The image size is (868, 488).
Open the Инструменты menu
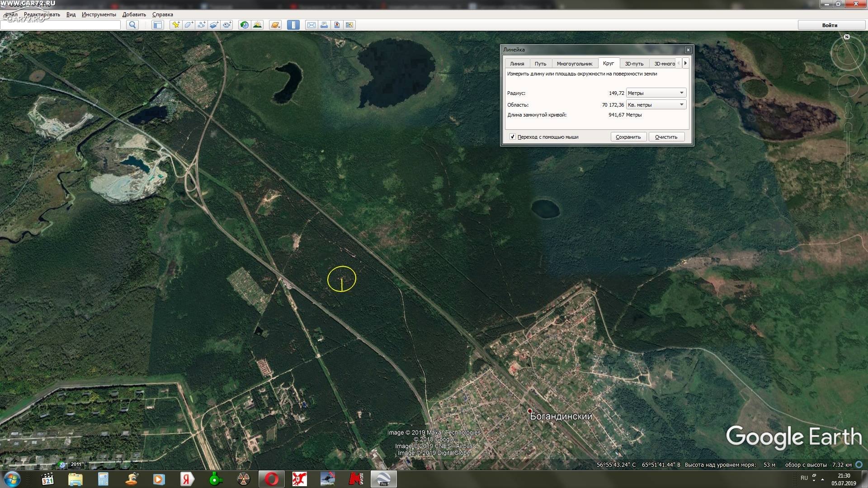coord(99,14)
